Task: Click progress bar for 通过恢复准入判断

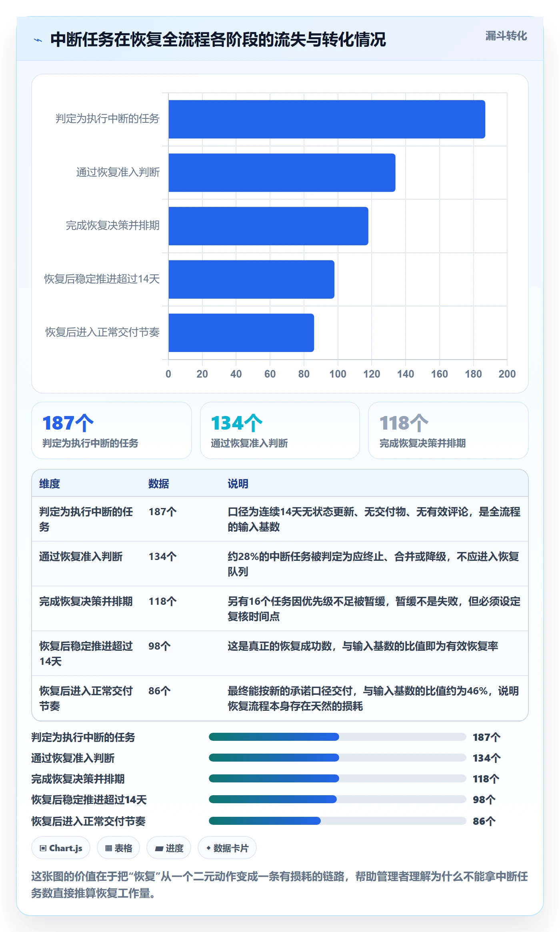Action: 338,758
